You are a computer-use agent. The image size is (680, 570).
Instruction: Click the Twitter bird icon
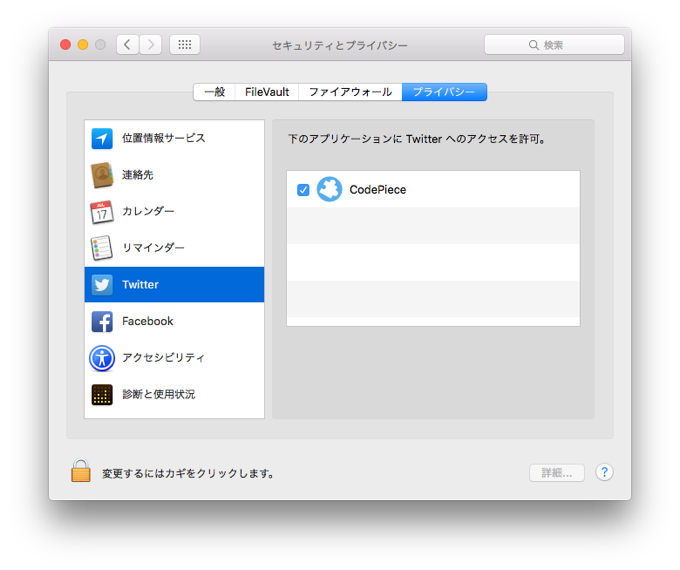(102, 285)
